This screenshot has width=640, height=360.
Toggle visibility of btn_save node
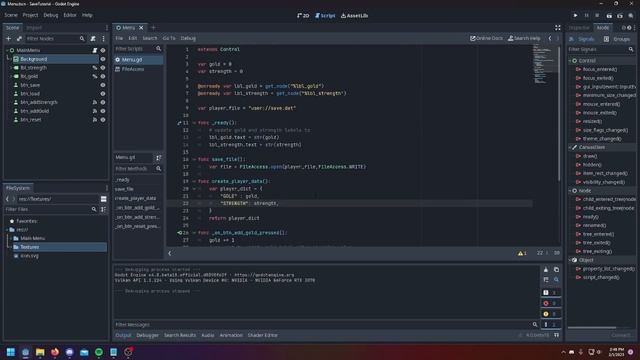[103, 85]
